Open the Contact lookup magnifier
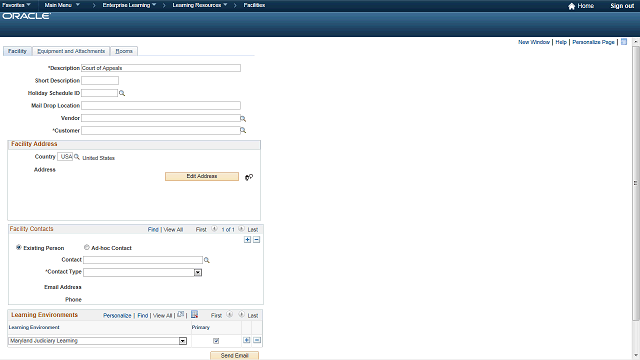This screenshot has height=360, width=640. [x=207, y=260]
